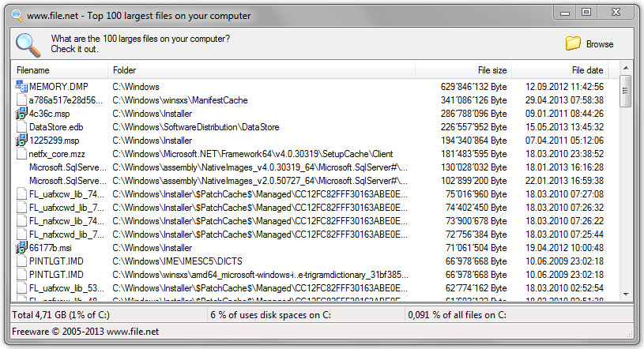Click the first PINTLGT.IMD file icon
This screenshot has width=644, height=349.
tap(21, 261)
